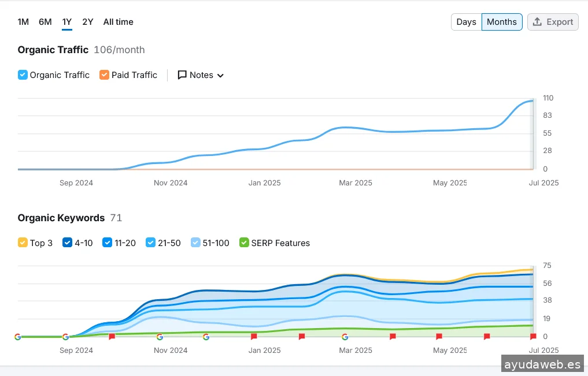588x376 pixels.
Task: Click the Export button
Action: [x=553, y=22]
